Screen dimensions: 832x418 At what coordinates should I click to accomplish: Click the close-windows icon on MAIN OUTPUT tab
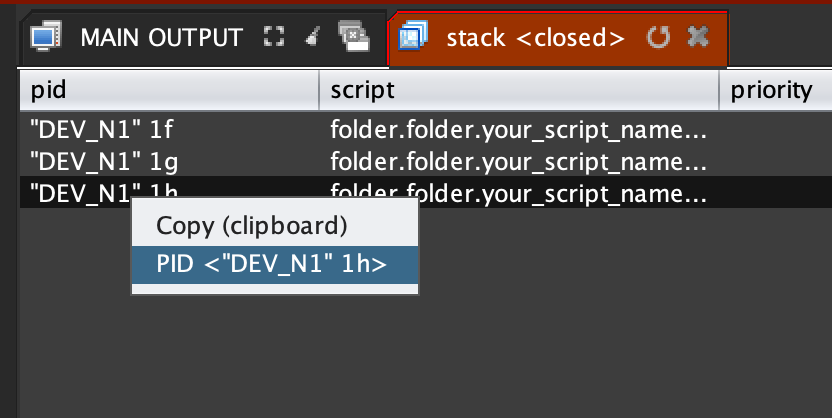tap(353, 38)
